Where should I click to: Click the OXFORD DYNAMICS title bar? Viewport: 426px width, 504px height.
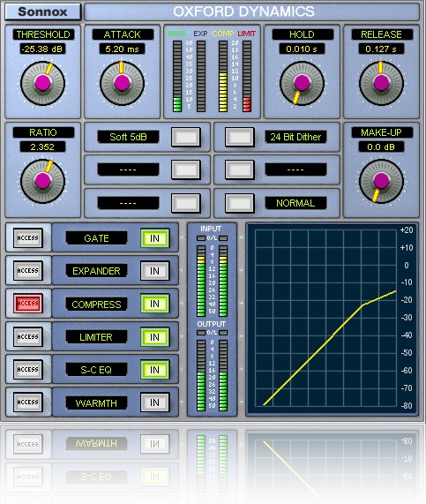[251, 11]
